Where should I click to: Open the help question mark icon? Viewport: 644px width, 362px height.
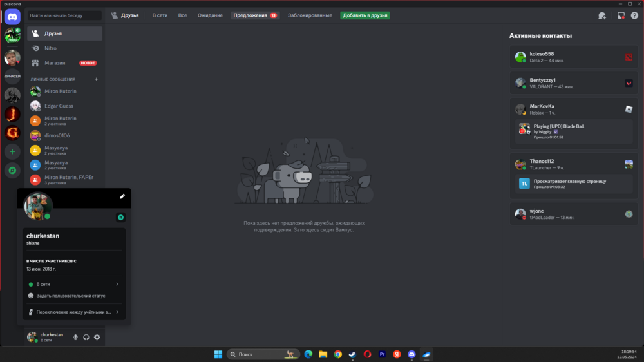pos(634,15)
